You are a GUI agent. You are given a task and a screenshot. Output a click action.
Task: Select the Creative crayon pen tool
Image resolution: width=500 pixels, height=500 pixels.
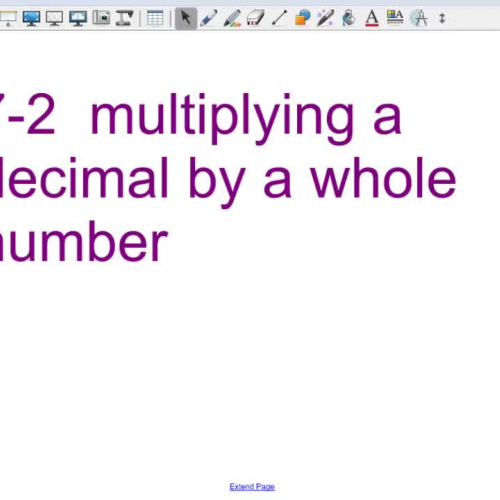pyautogui.click(x=232, y=18)
